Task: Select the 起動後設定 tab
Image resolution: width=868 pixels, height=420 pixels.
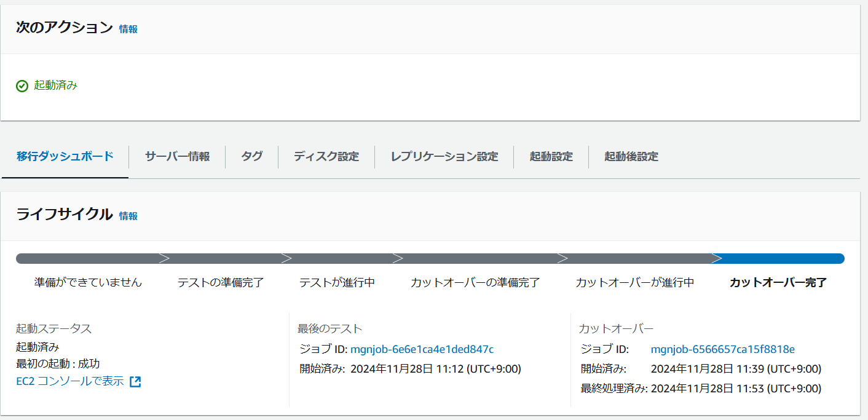Action: [x=631, y=156]
